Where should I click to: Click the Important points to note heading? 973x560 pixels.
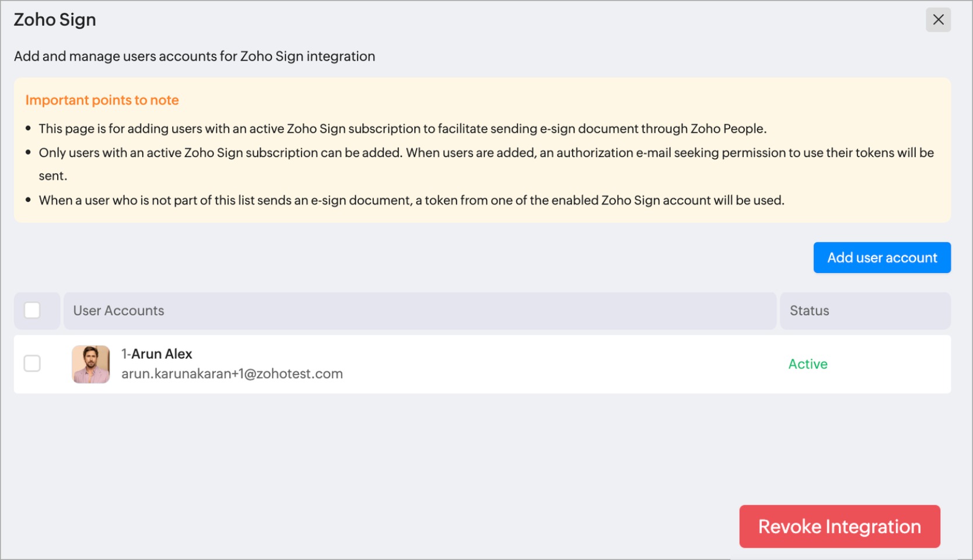click(x=102, y=100)
